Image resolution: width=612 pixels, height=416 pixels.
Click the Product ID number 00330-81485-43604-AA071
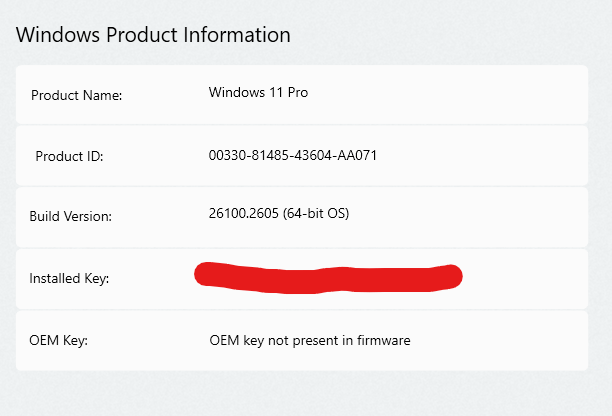pyautogui.click(x=293, y=155)
